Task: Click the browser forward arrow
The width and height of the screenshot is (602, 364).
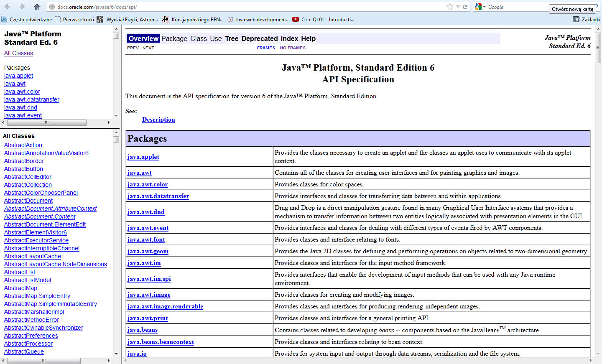Action: (x=22, y=7)
